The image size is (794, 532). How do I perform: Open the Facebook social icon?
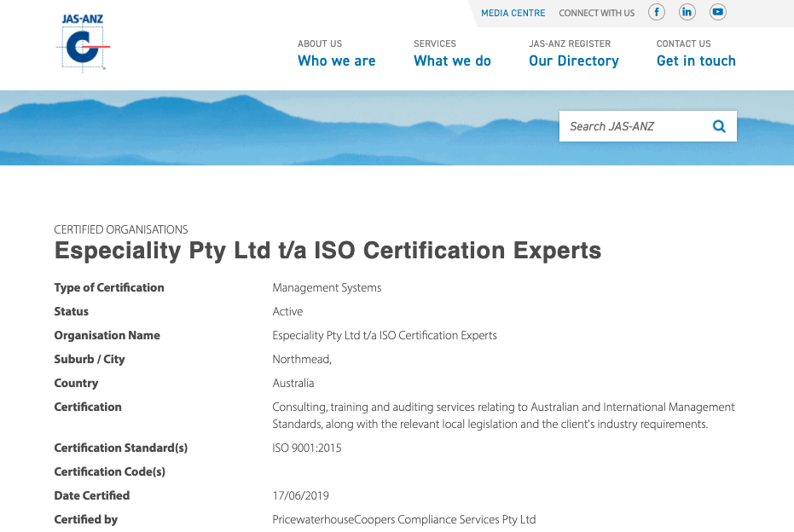pyautogui.click(x=657, y=12)
